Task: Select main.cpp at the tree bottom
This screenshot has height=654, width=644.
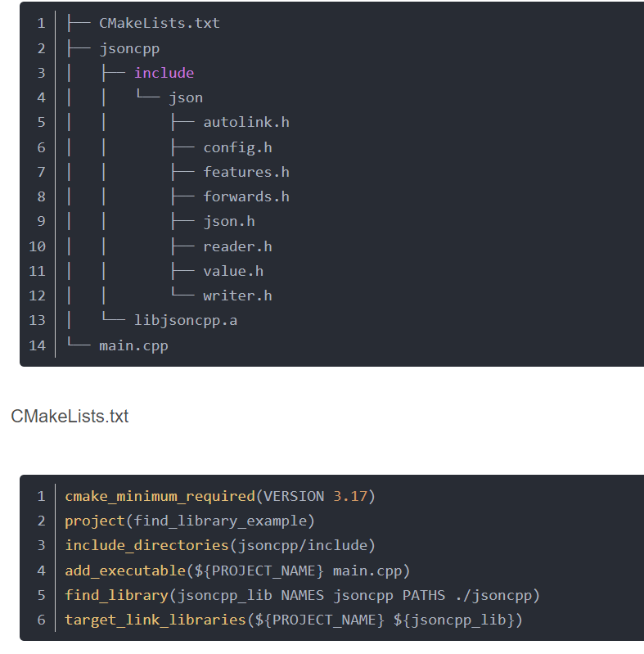Action: [x=133, y=345]
